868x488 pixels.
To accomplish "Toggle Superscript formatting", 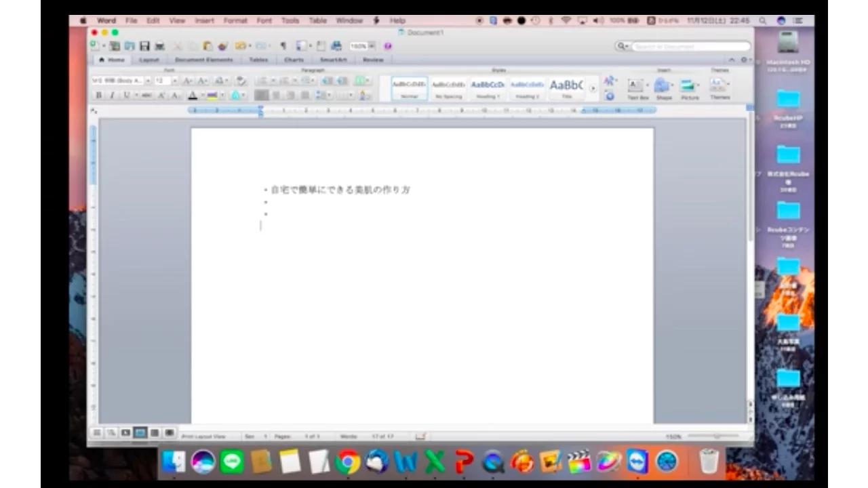I will click(162, 96).
